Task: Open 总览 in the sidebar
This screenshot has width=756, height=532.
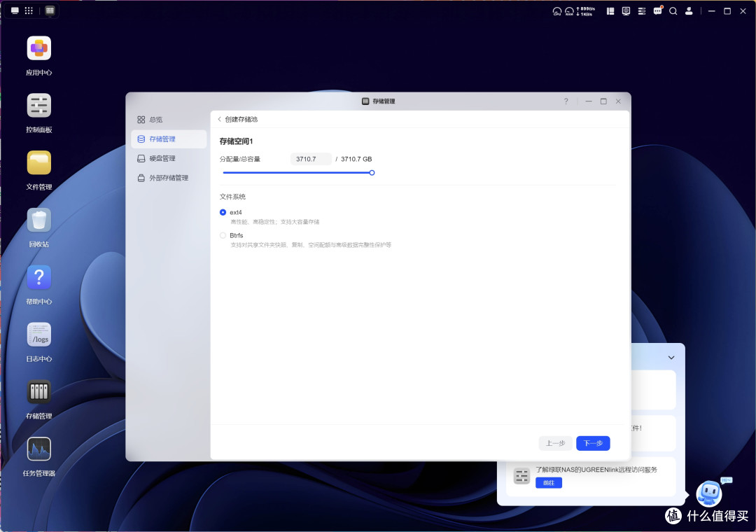Action: pyautogui.click(x=168, y=120)
